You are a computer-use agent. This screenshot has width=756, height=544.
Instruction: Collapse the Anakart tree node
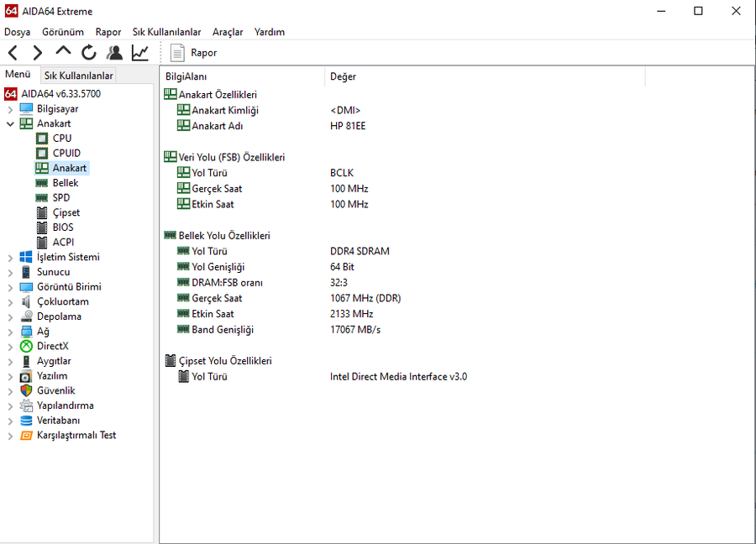10,124
